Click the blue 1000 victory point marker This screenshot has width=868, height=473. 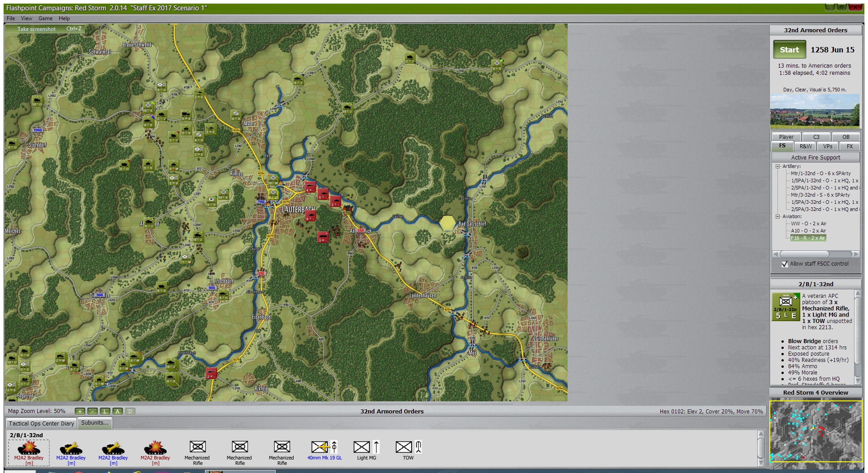(x=38, y=130)
